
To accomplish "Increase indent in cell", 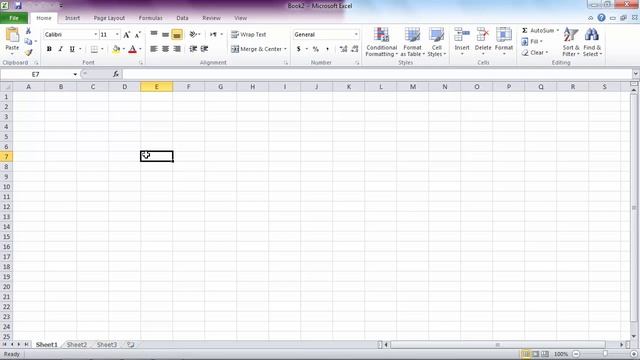I will point(204,49).
